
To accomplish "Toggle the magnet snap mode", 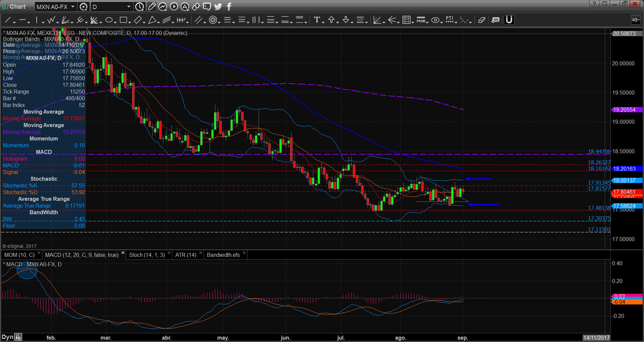I will (509, 20).
